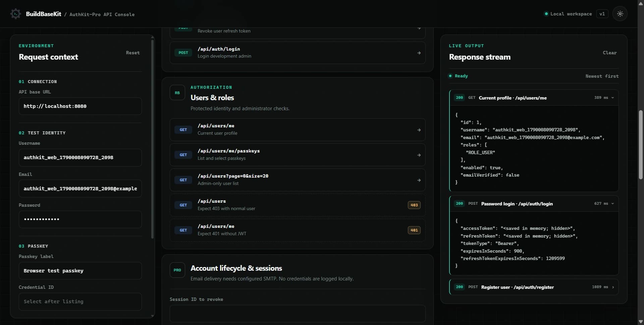Click the RB Users & roles section icon
Image resolution: width=644 pixels, height=325 pixels.
point(177,93)
